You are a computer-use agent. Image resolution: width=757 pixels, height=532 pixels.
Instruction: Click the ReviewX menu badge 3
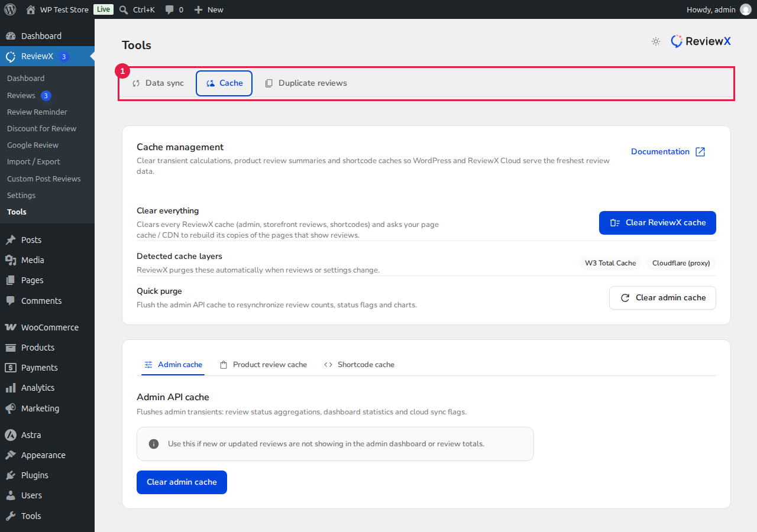pyautogui.click(x=64, y=57)
